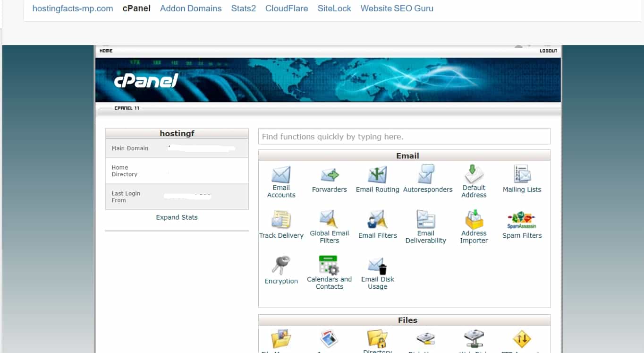Open the Email Accounts icon
This screenshot has width=644, height=353.
[281, 174]
